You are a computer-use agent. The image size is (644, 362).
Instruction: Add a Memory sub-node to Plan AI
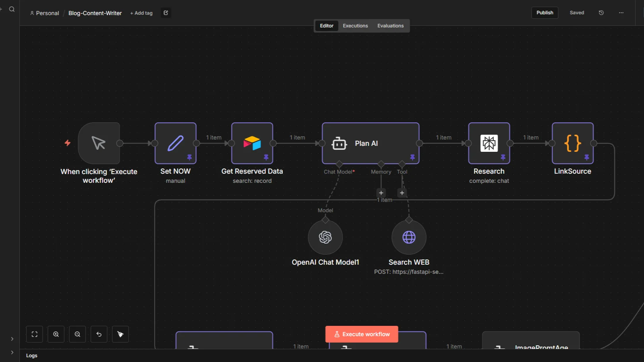point(381,193)
